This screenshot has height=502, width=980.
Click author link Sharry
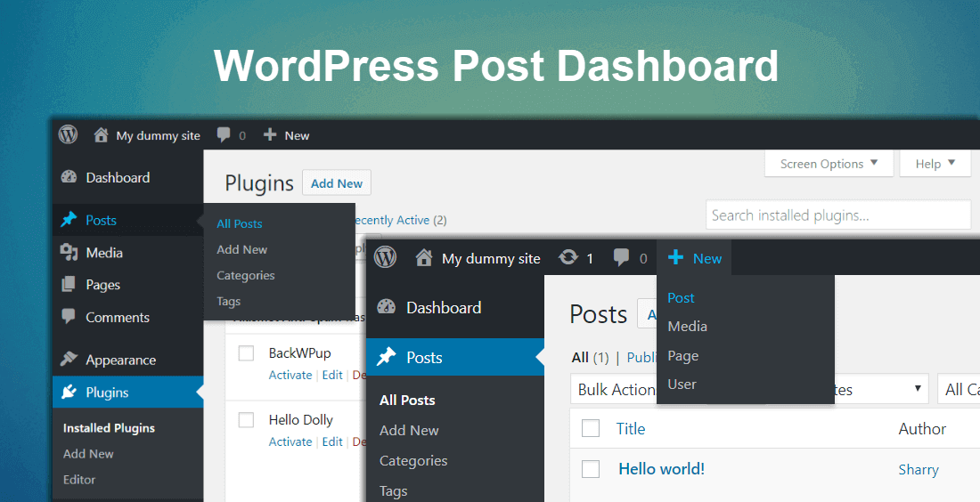click(x=919, y=470)
